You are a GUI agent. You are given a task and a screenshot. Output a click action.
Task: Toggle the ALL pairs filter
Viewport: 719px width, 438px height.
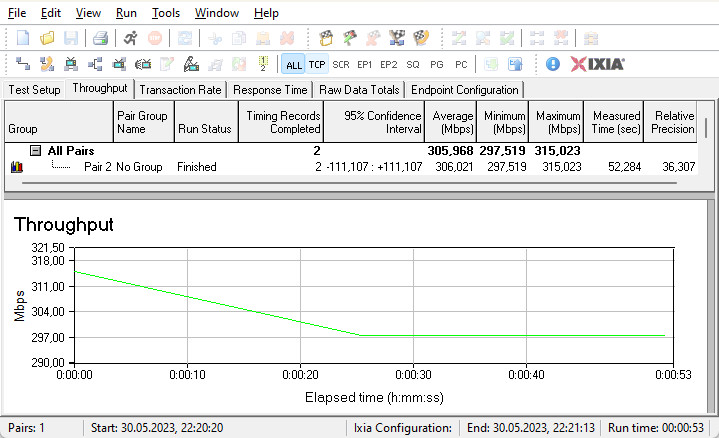(x=293, y=65)
